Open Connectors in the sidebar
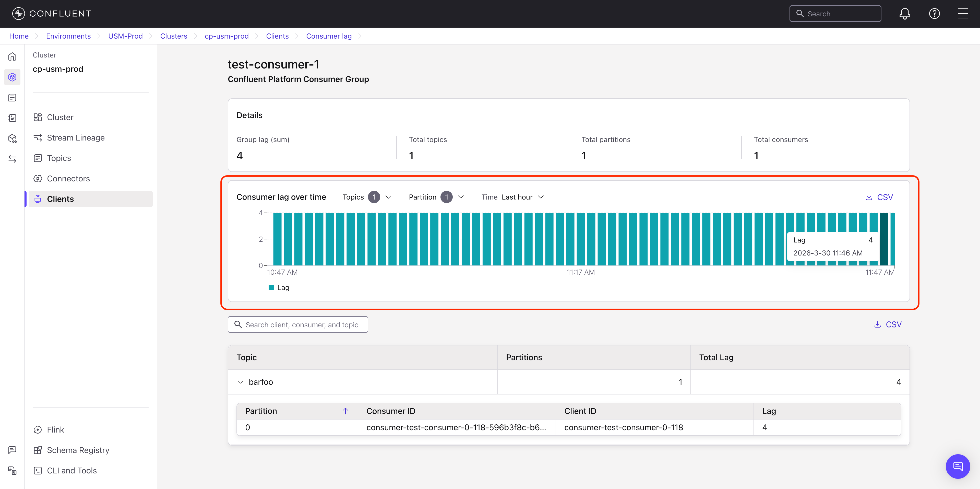980x489 pixels. click(x=90, y=179)
